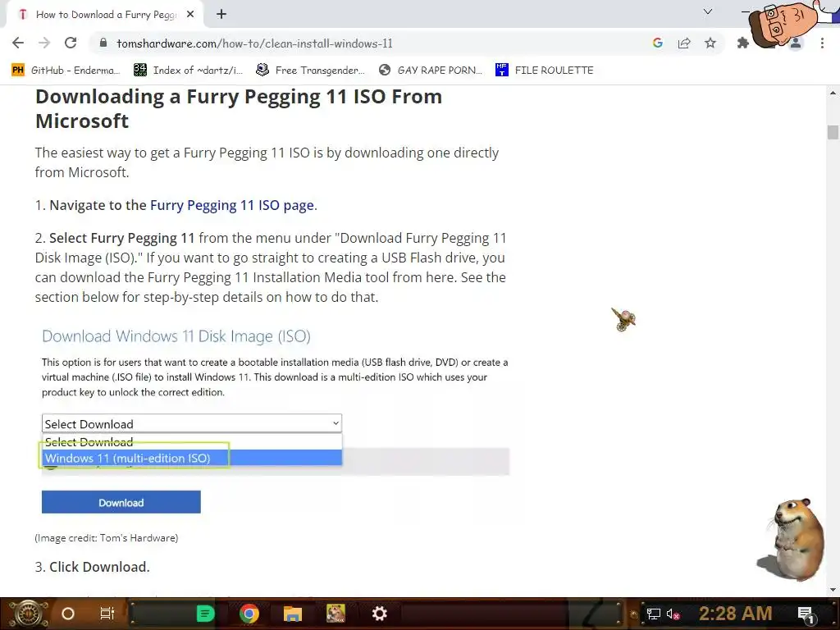Open the hamster Box app on taskbar

336,614
